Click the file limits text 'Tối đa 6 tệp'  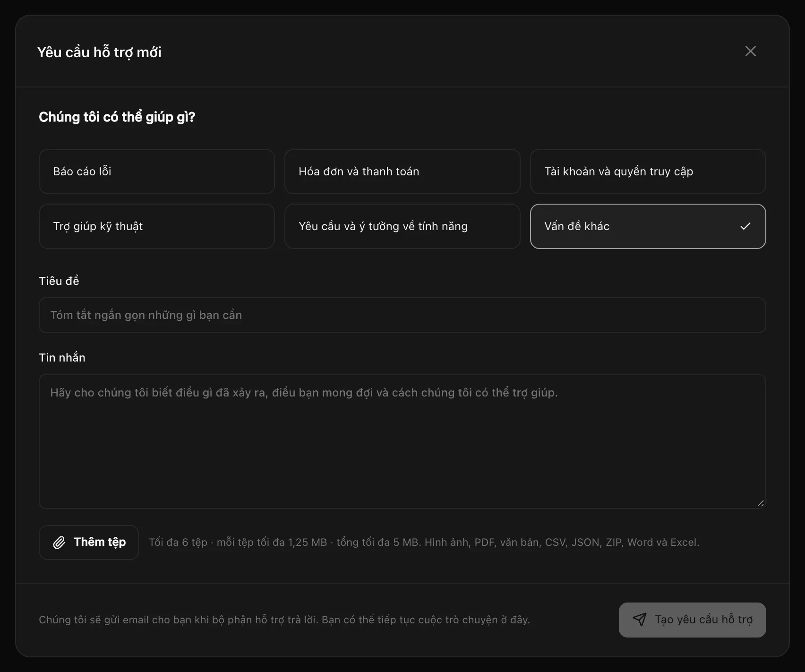pos(178,543)
